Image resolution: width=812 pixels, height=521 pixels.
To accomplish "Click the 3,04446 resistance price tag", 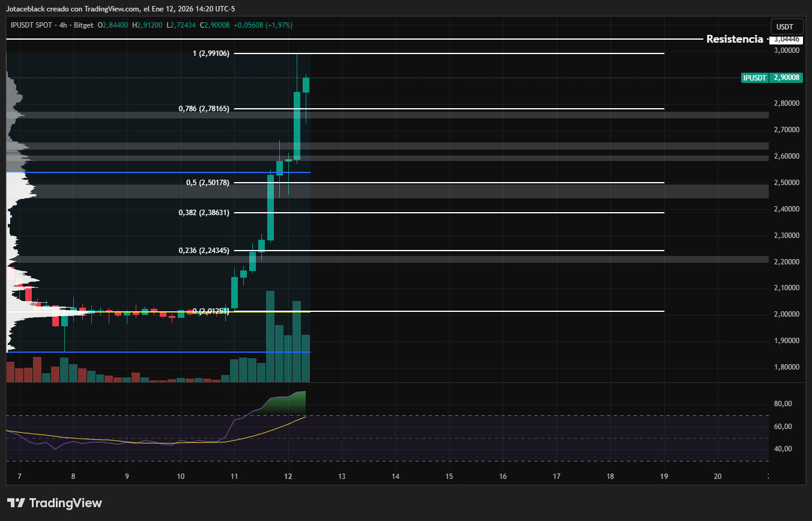I will (787, 39).
